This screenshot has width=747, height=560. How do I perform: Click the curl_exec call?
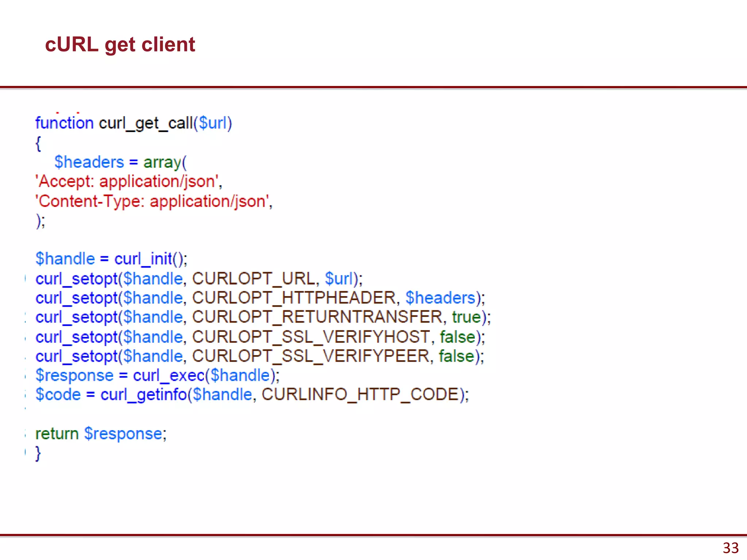(169, 376)
